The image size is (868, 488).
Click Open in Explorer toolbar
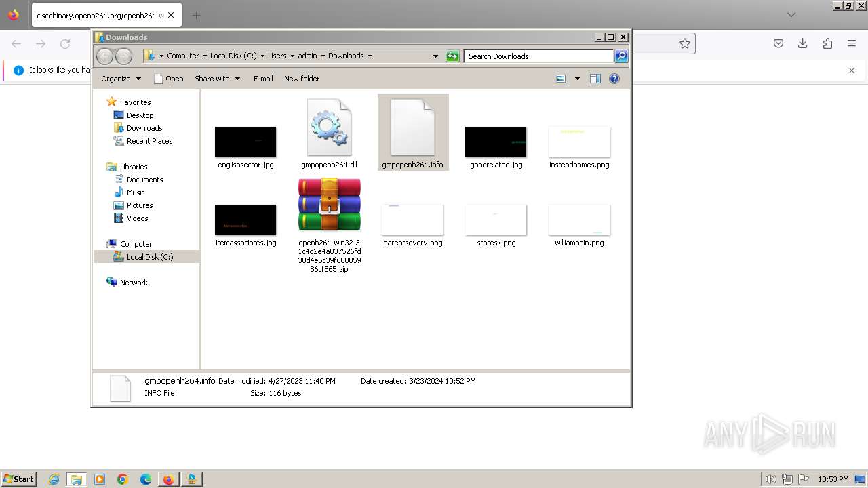169,79
